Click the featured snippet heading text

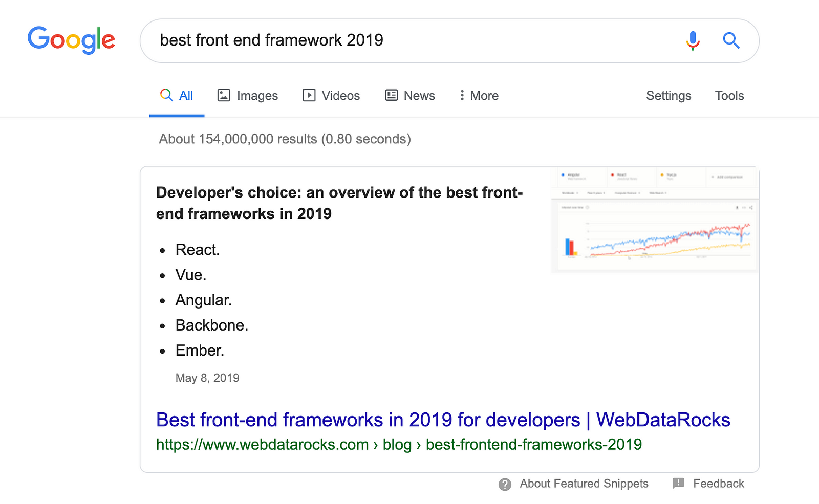coord(339,203)
